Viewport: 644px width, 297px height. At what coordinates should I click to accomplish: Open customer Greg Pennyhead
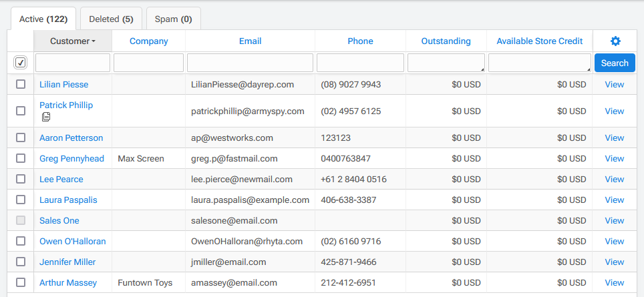(x=72, y=158)
